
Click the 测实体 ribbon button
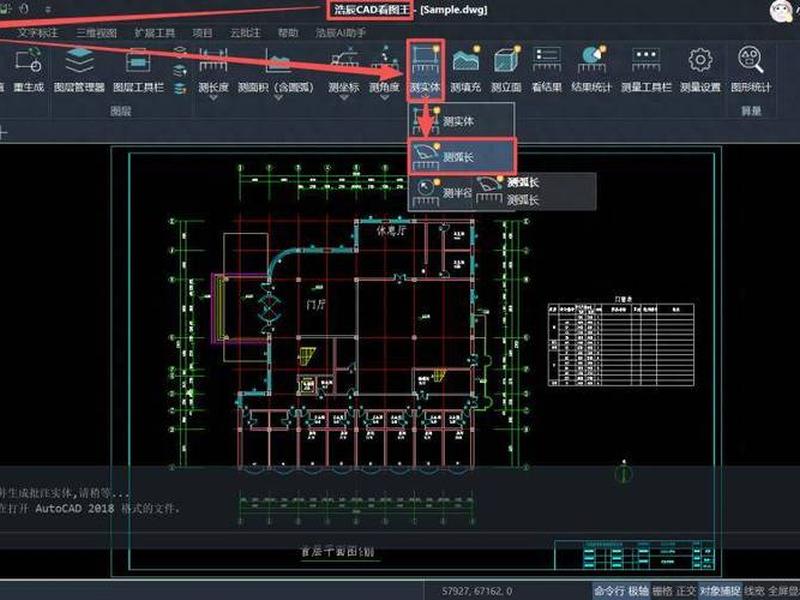tap(425, 68)
